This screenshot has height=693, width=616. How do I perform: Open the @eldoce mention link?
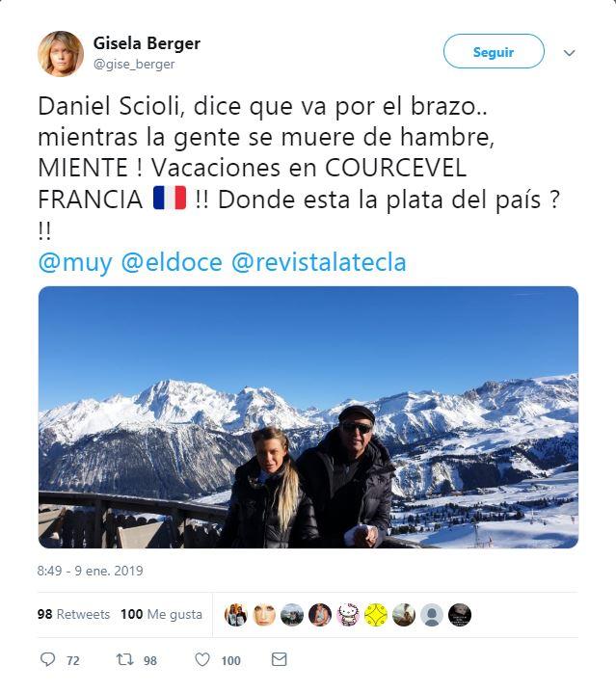[x=172, y=262]
